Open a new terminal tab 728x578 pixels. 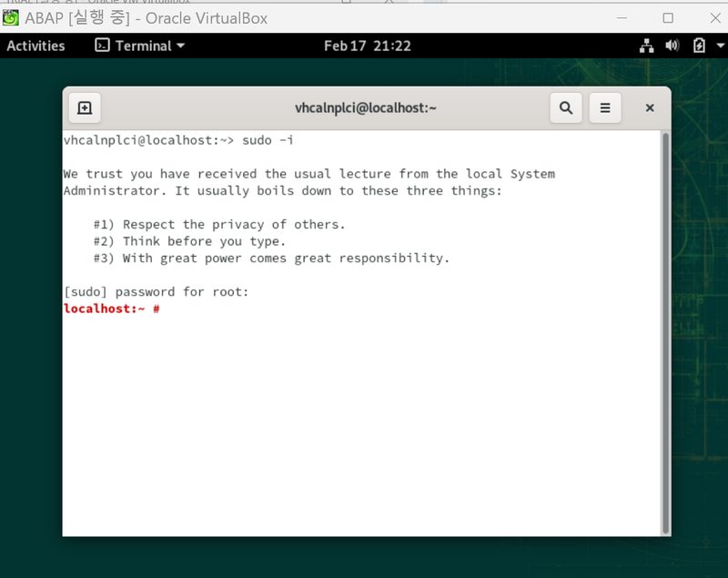(85, 108)
